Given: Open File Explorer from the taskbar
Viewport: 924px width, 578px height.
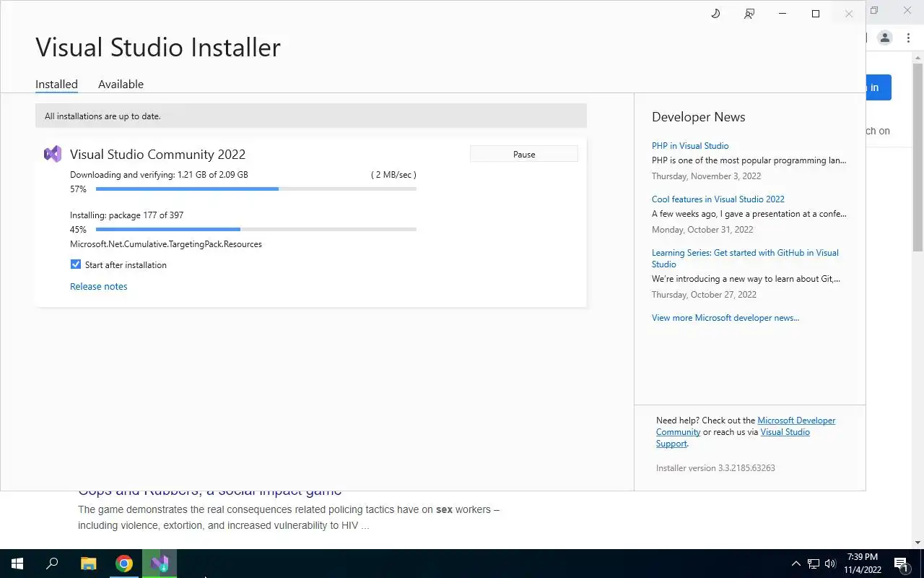Looking at the screenshot, I should [x=88, y=564].
